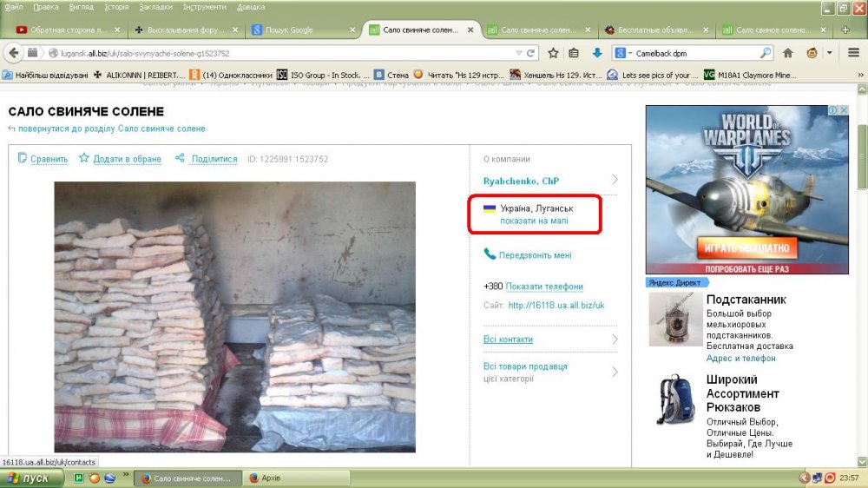Image resolution: width=868 pixels, height=488 pixels.
Task: Open the Windows 'пуск' start button
Action: 30,478
